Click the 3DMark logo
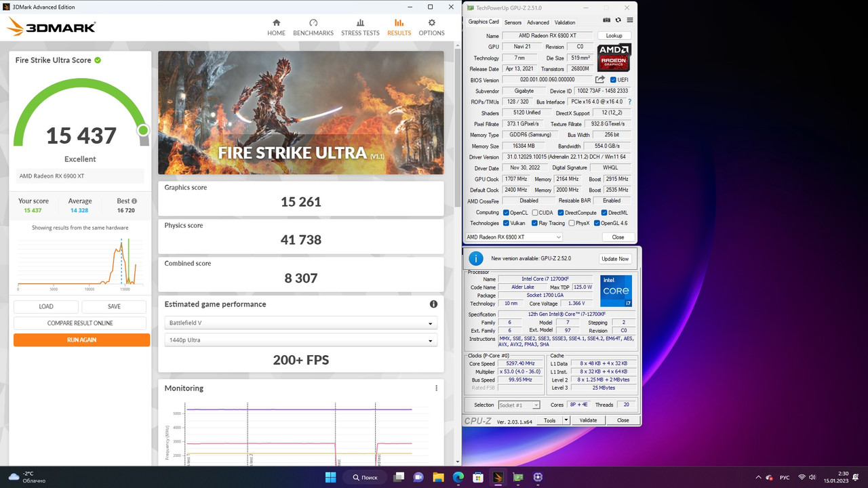868x488 pixels. 52,27
